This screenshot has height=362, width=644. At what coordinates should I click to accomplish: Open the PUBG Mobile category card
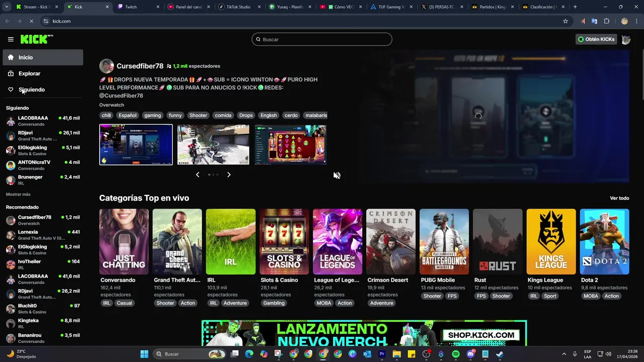point(444,242)
